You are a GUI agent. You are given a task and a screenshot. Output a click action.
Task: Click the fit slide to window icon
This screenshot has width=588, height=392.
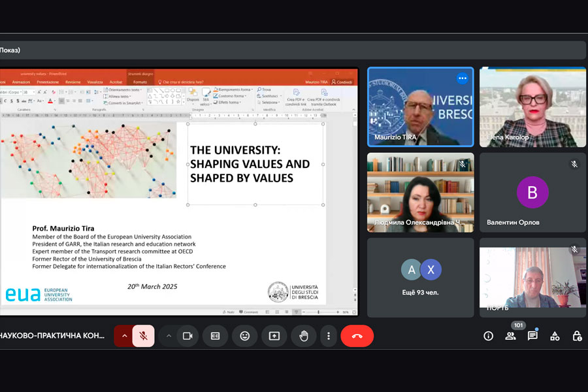tap(354, 312)
